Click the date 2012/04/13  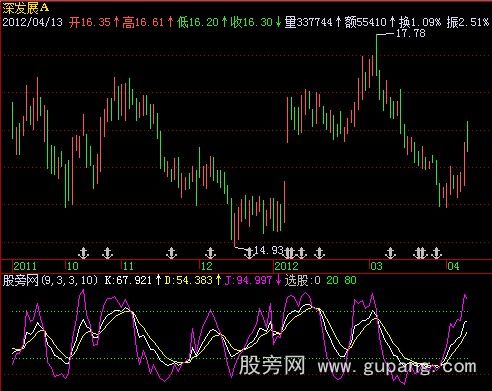click(x=32, y=22)
